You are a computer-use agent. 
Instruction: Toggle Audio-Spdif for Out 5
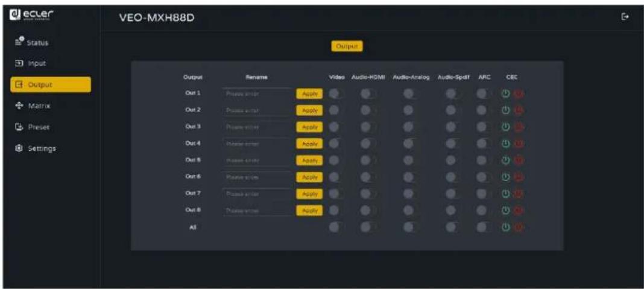point(453,160)
